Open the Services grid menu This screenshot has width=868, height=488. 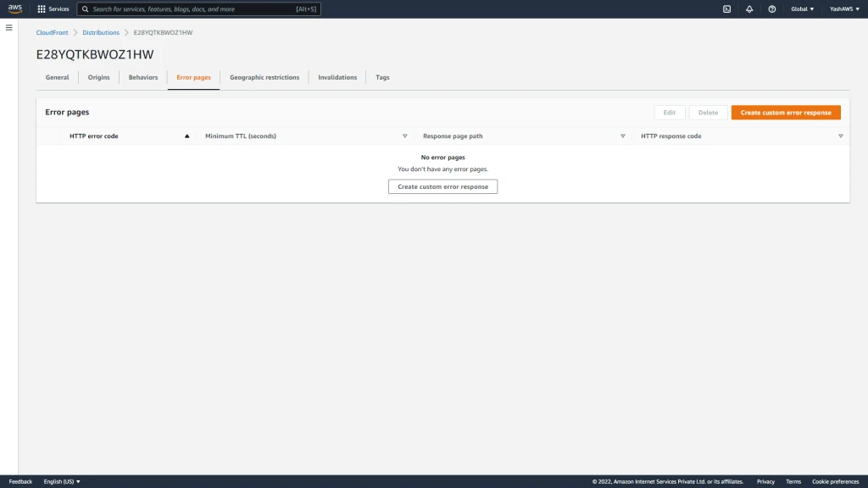(x=53, y=8)
